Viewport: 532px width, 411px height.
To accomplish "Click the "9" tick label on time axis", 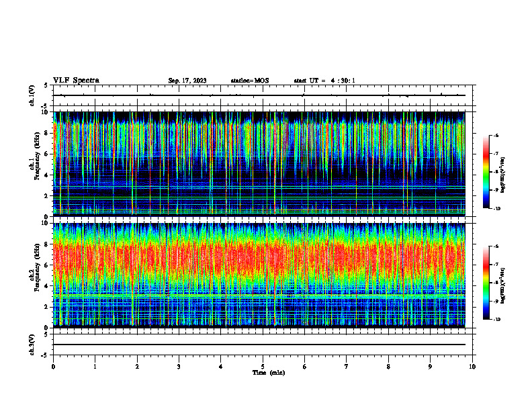I will (x=430, y=367).
